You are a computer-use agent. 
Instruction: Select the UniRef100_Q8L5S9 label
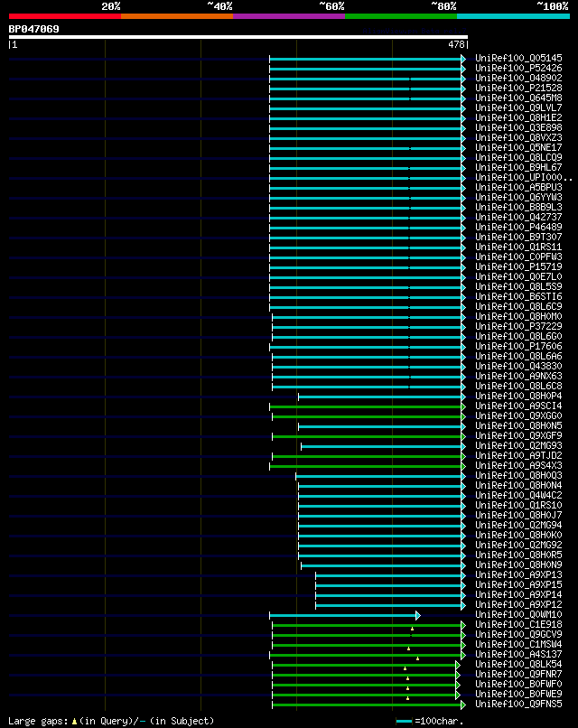point(518,286)
